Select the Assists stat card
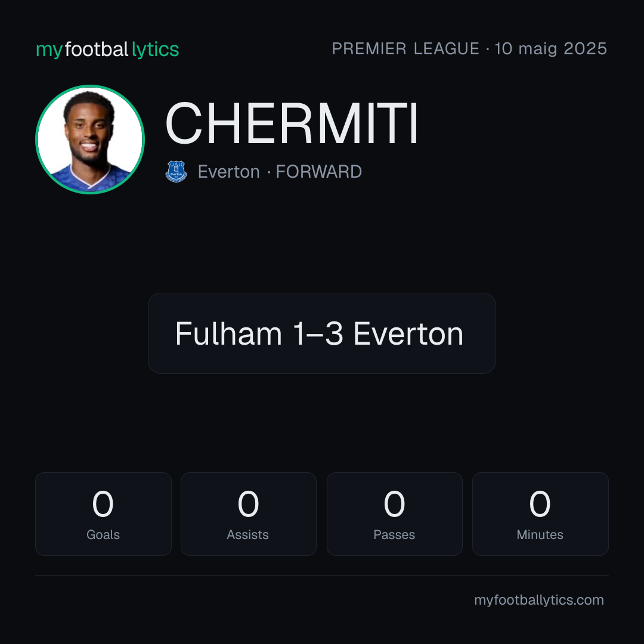 (x=249, y=514)
